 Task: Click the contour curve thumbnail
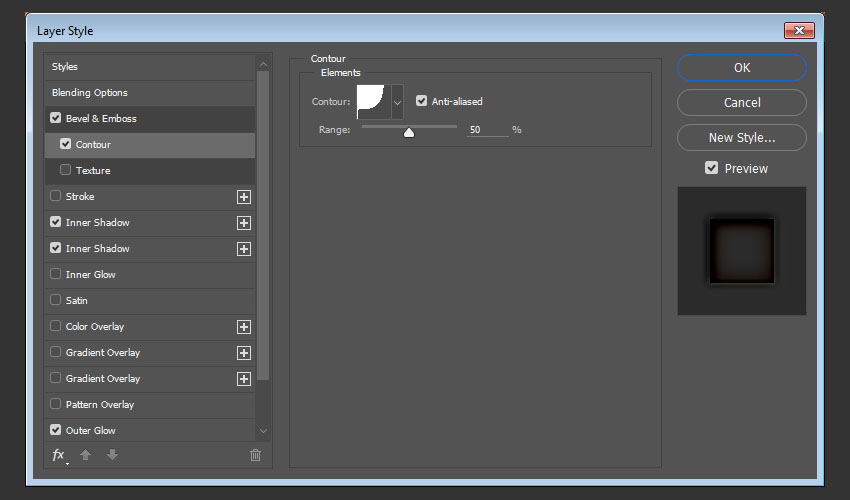[x=374, y=102]
